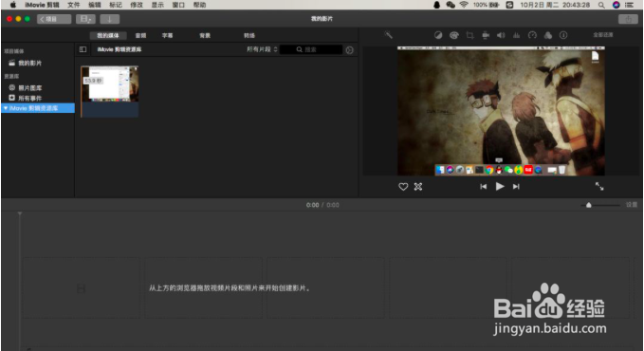Screen dimensions: 644x351
Task: Switch to 字幕 titles tab
Action: [167, 36]
